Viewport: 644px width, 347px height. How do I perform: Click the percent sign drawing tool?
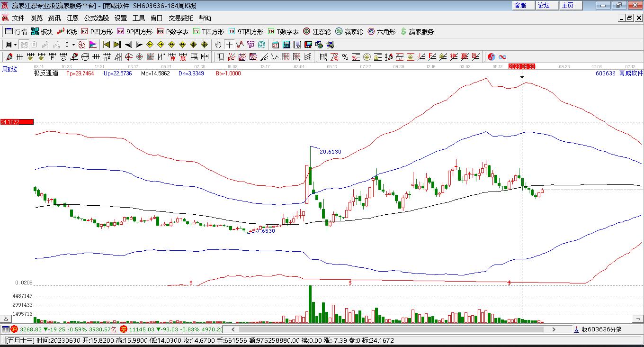pos(345,57)
